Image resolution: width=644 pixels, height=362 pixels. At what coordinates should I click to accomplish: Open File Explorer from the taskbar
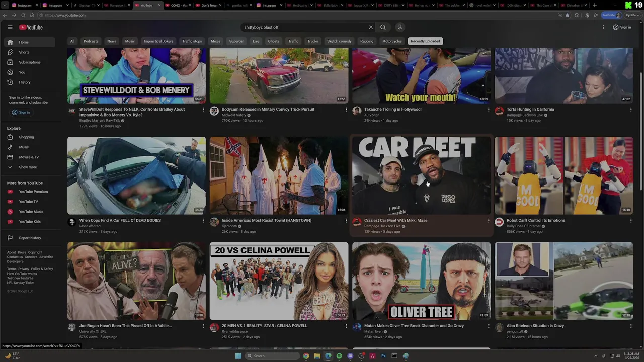click(x=317, y=356)
